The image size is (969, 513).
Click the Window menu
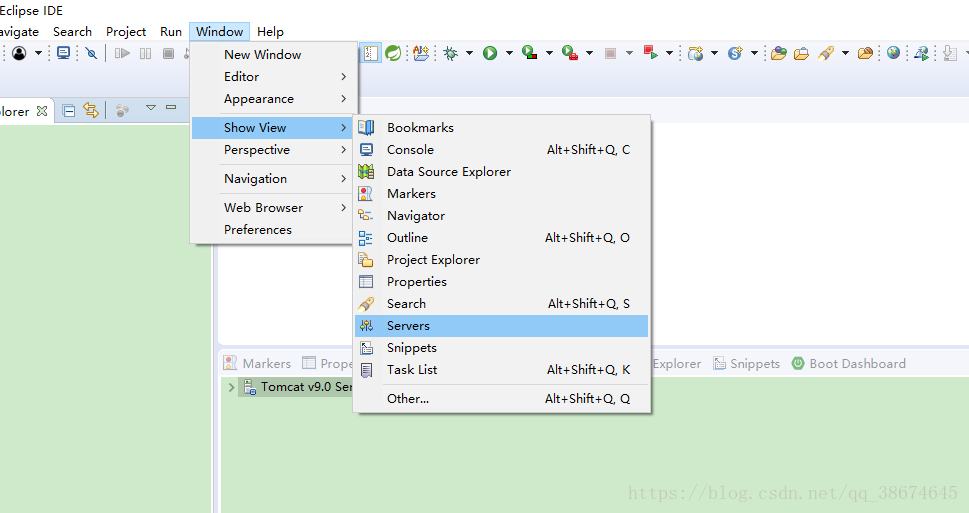(219, 32)
